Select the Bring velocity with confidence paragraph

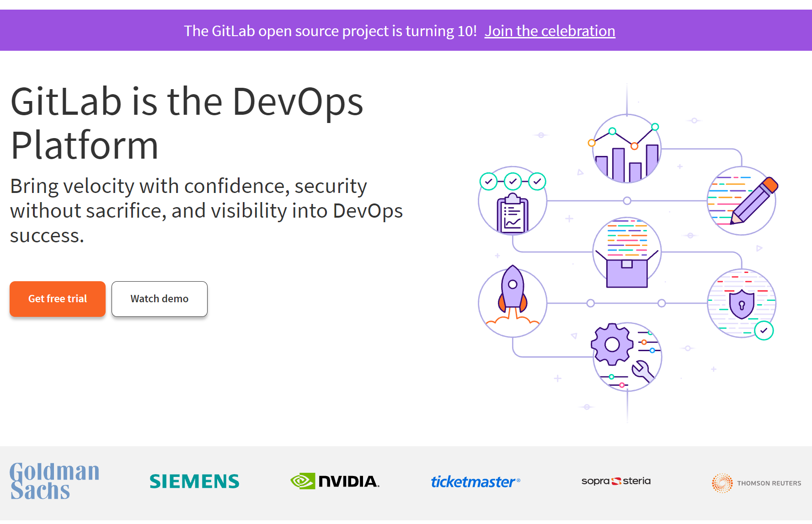207,211
